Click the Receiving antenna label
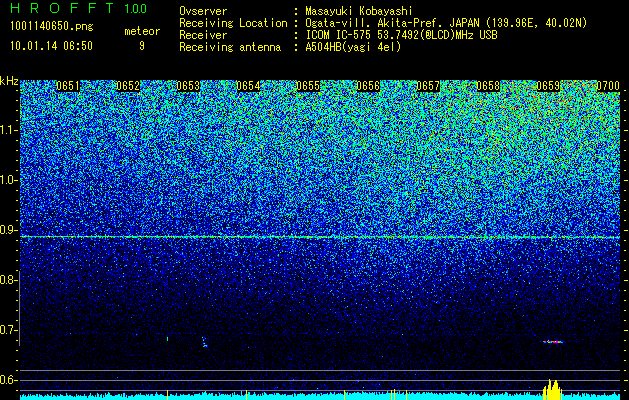 pyautogui.click(x=230, y=47)
